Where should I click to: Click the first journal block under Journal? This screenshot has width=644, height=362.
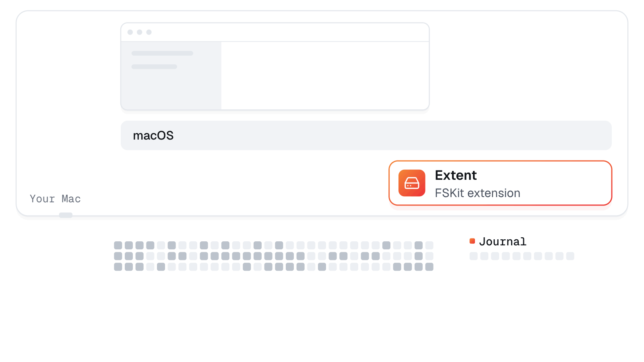474,256
